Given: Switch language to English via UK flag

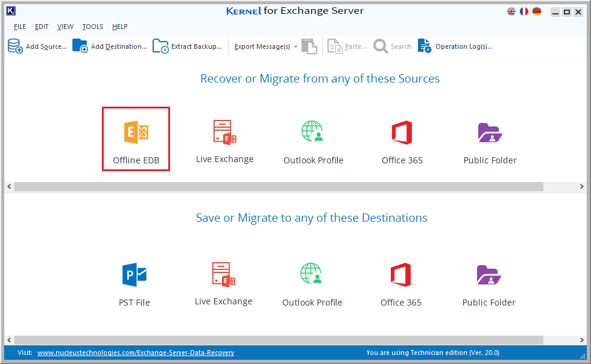Looking at the screenshot, I should point(511,11).
